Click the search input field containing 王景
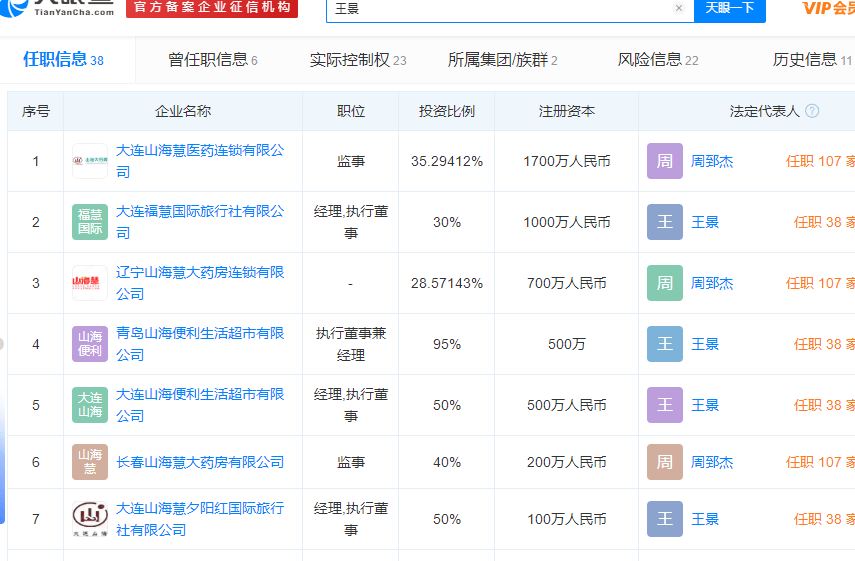The height and width of the screenshot is (561, 855). click(500, 8)
